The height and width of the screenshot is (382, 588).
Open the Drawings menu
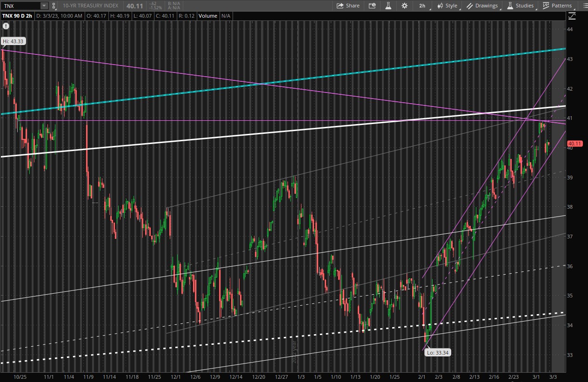[482, 6]
